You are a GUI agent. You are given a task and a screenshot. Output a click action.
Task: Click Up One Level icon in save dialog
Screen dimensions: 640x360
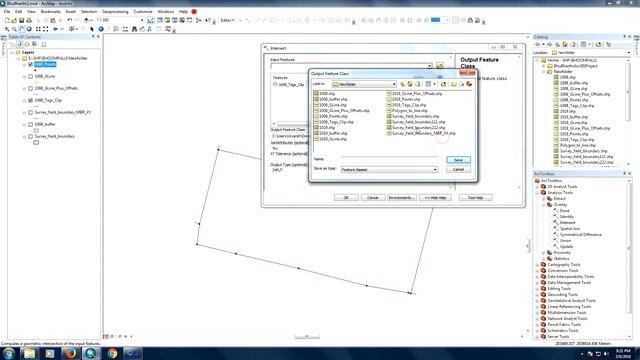pyautogui.click(x=402, y=84)
